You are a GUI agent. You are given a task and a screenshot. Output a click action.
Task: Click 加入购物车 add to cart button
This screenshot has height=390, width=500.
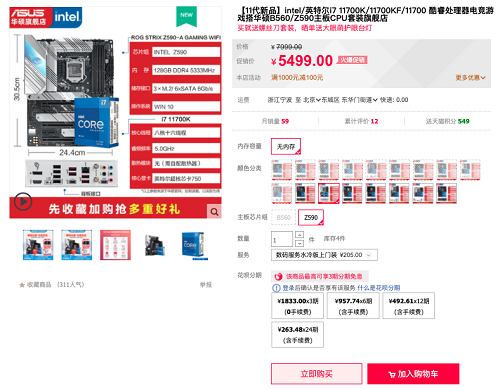point(413,374)
